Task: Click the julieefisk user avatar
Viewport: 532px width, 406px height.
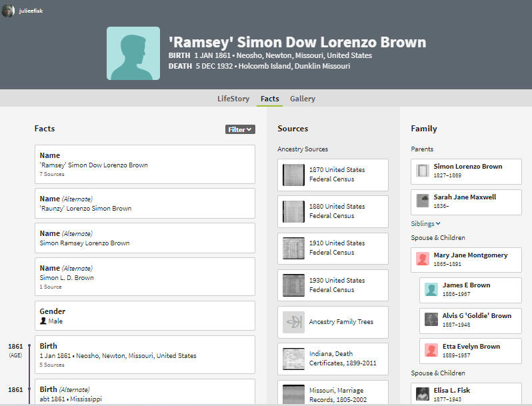Action: click(8, 11)
